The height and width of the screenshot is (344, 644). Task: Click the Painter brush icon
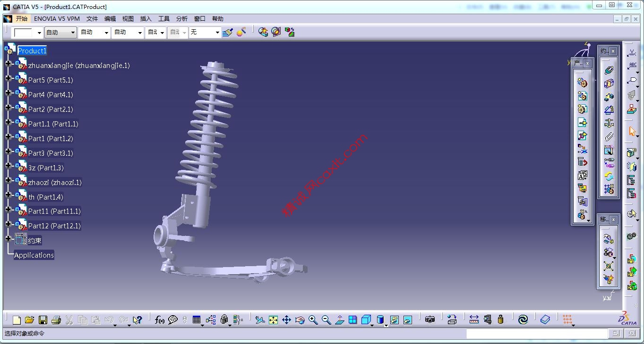228,32
